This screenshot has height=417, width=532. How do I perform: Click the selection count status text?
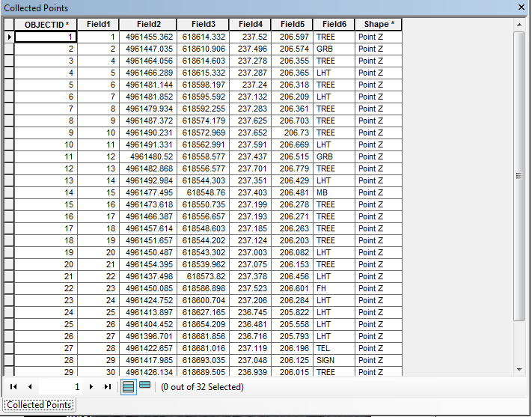pos(202,387)
